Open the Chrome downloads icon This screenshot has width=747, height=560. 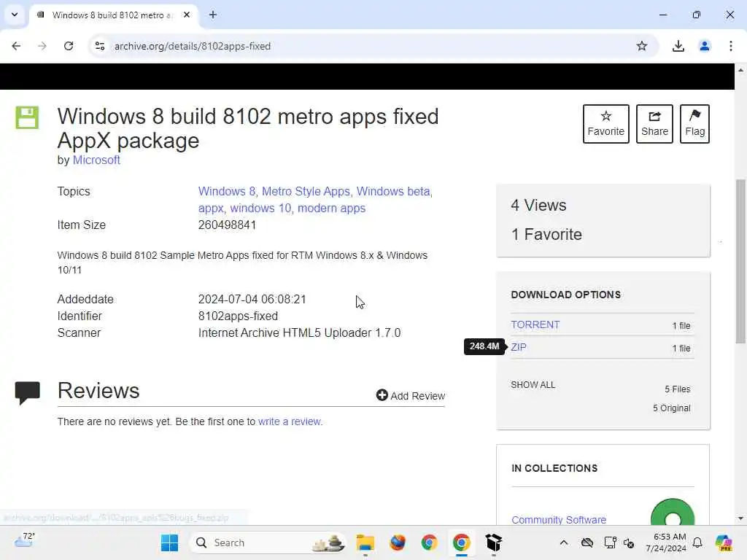click(678, 46)
